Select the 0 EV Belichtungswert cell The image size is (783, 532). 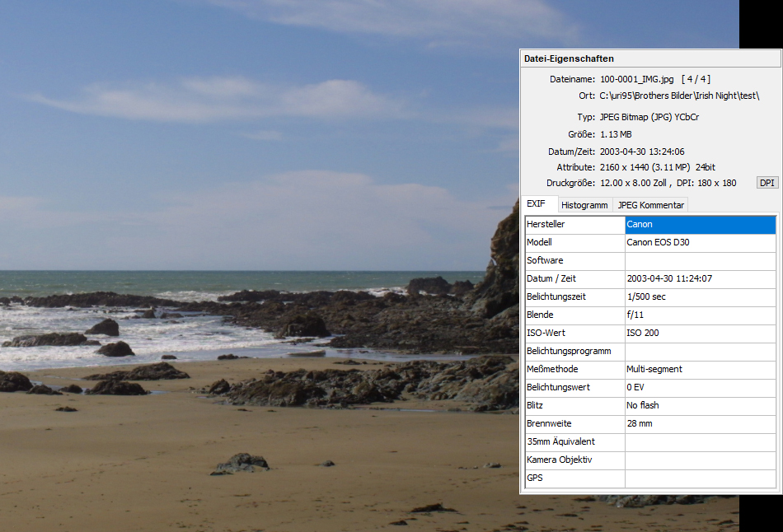tap(700, 388)
